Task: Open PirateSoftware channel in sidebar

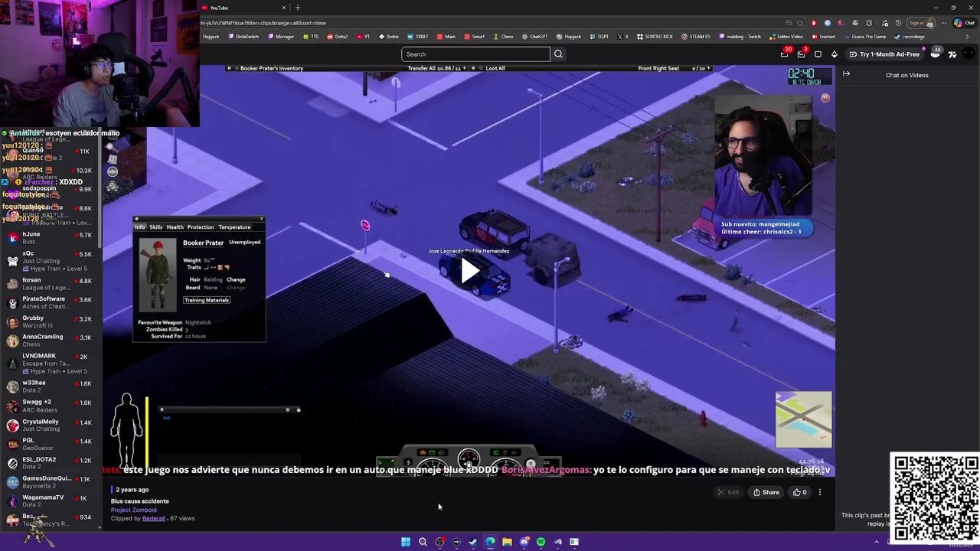Action: (x=51, y=302)
